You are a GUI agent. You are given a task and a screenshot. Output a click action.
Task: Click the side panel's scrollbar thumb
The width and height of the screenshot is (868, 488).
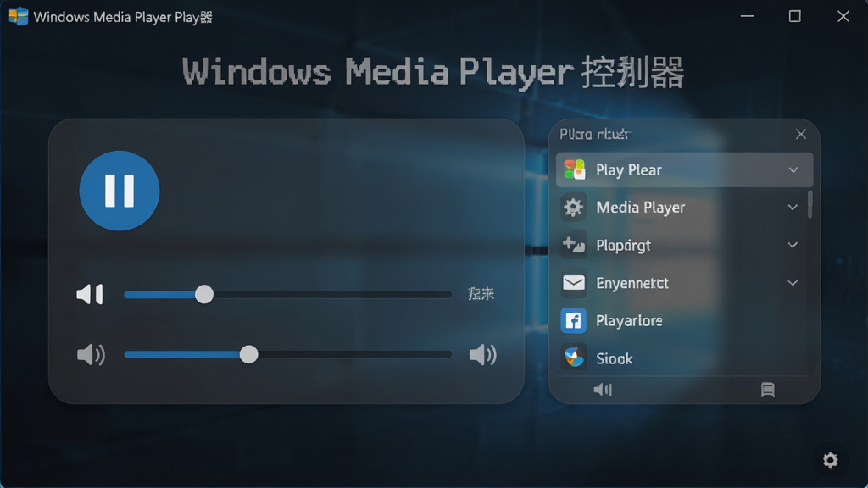[x=810, y=204]
